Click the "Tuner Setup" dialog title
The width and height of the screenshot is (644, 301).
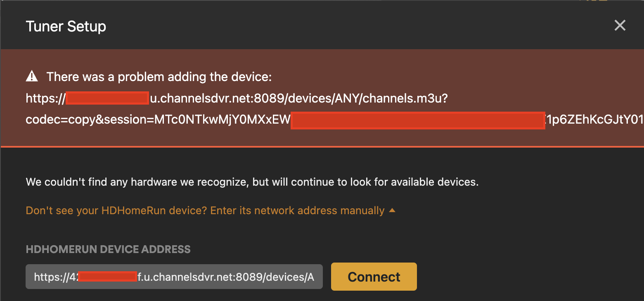pyautogui.click(x=66, y=26)
